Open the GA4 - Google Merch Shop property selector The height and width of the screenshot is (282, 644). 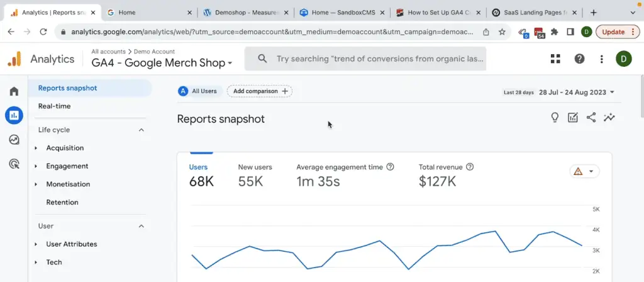(x=162, y=63)
